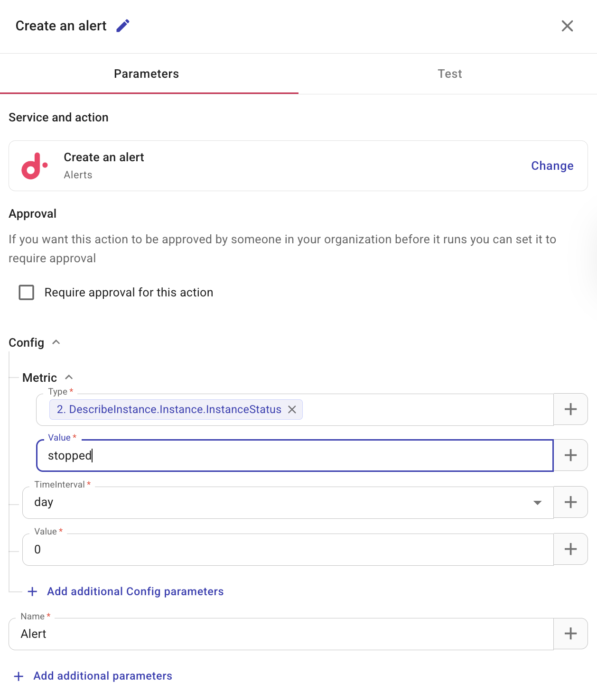Click the plus icon beside the stopped Value field

click(570, 455)
